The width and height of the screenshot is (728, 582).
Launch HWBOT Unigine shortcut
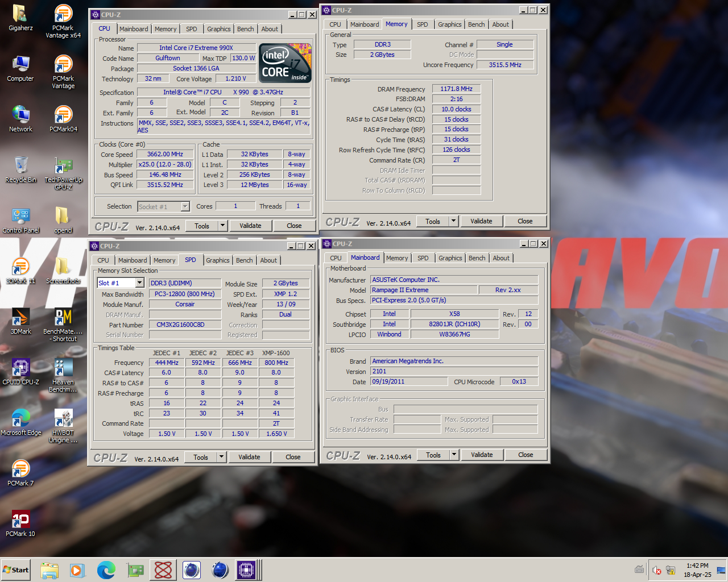[63, 426]
